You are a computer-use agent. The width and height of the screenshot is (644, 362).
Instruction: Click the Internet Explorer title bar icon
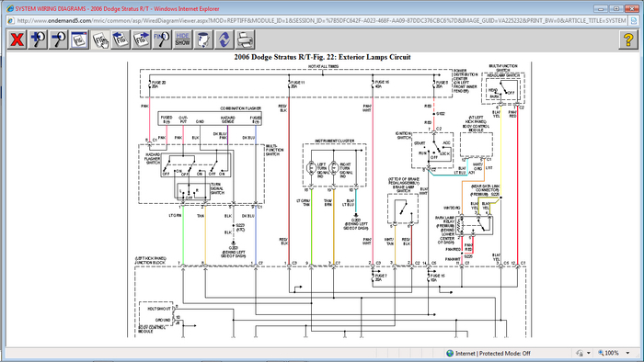coord(10,8)
